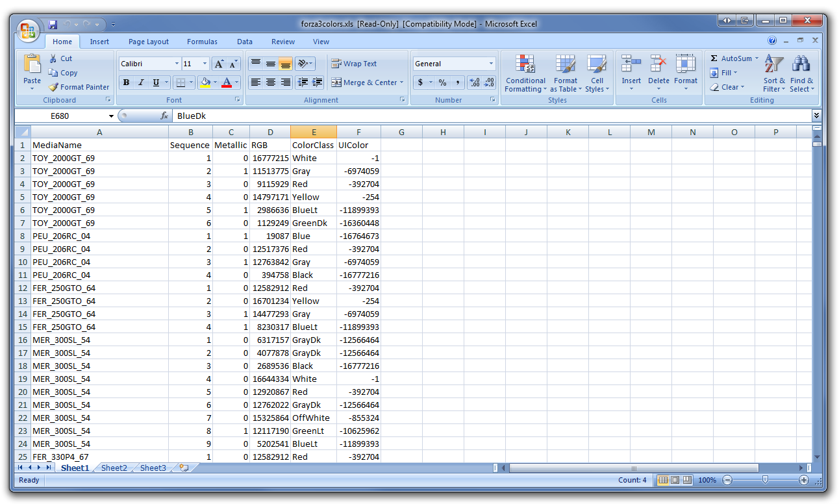839x504 pixels.
Task: Open Format as Table gallery
Action: tap(565, 73)
